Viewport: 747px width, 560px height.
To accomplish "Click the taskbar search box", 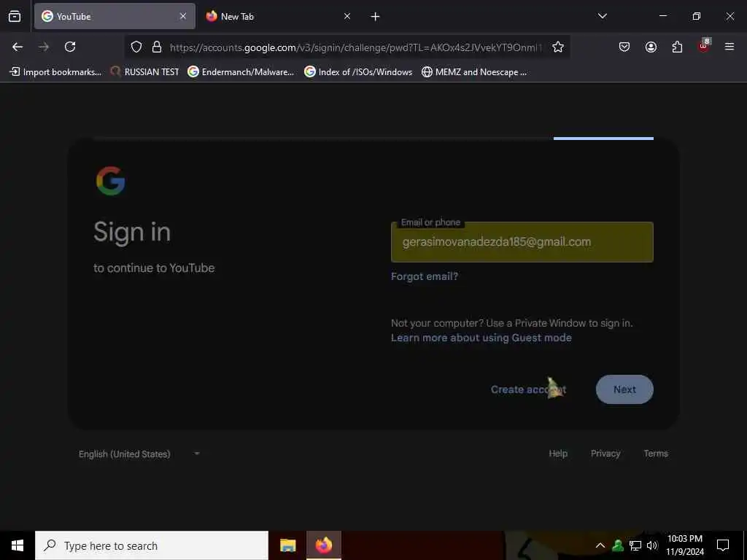I will coord(152,545).
